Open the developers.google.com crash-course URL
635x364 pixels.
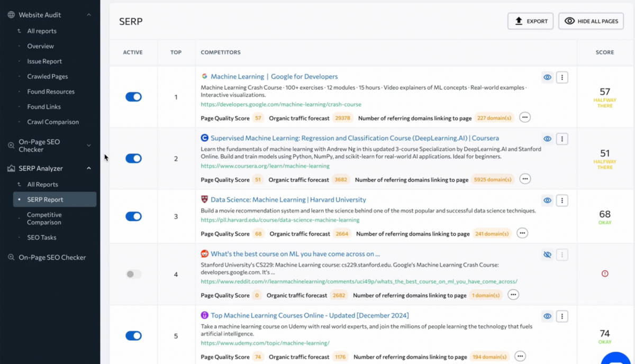[281, 105]
